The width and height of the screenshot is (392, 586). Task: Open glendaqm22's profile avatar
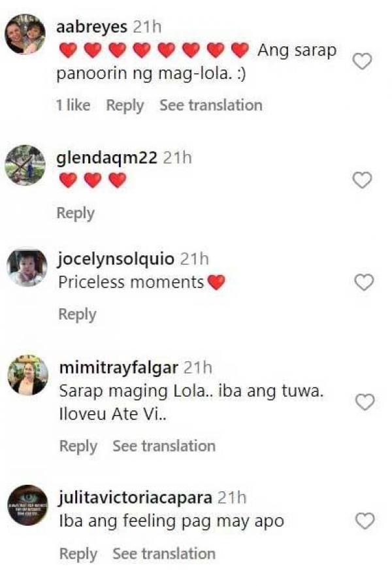click(x=25, y=165)
